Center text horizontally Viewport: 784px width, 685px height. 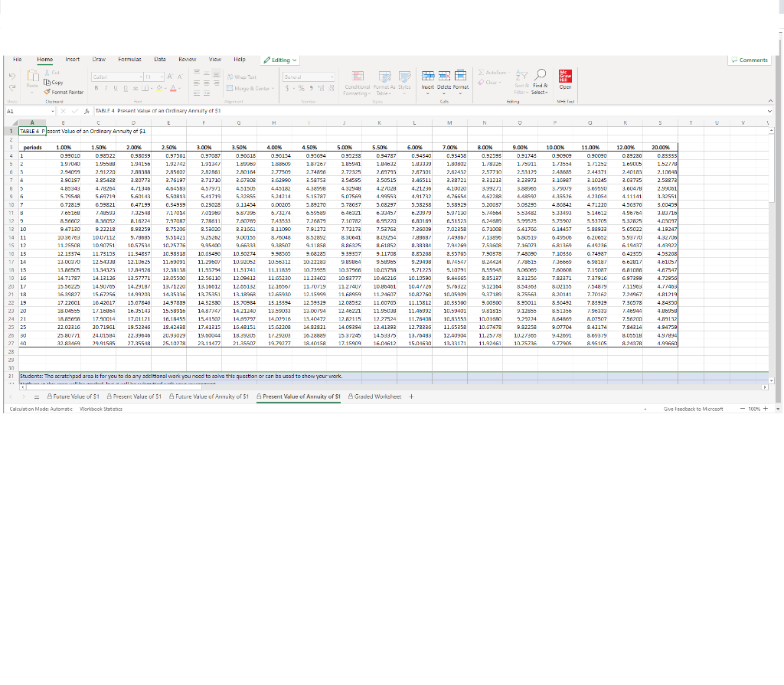click(207, 83)
